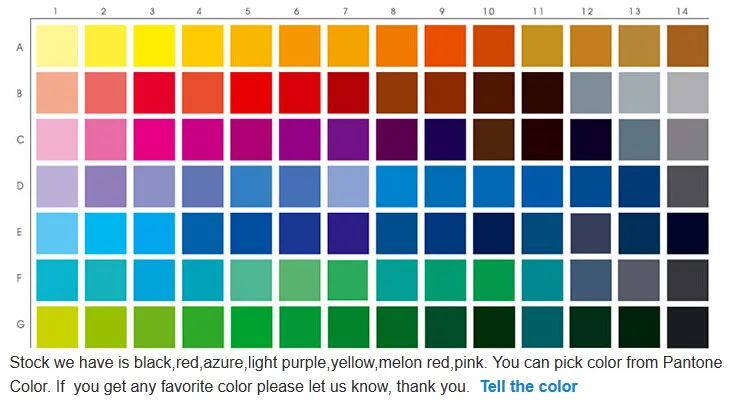Choose the brown swatch at A14
This screenshot has width=739, height=415.
point(688,46)
